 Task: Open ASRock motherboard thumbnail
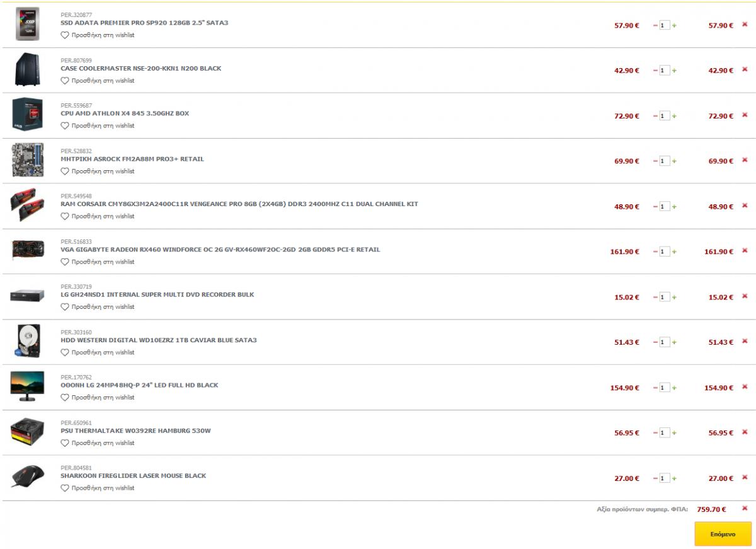[x=27, y=161]
